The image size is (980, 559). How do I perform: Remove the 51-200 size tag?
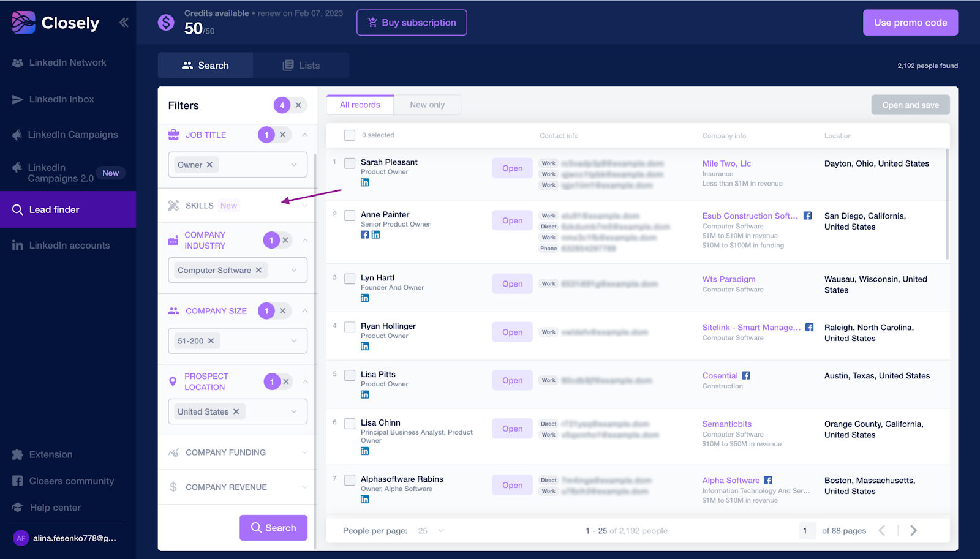(x=211, y=341)
